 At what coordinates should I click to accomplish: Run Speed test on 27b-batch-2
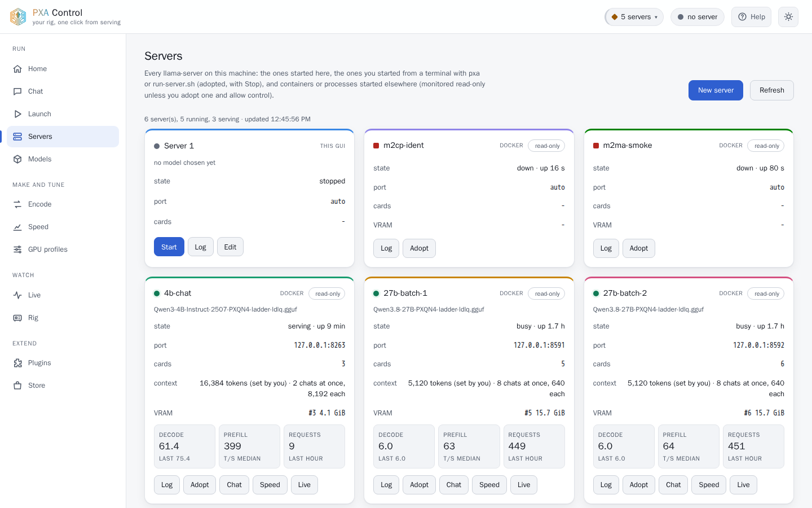coord(709,485)
